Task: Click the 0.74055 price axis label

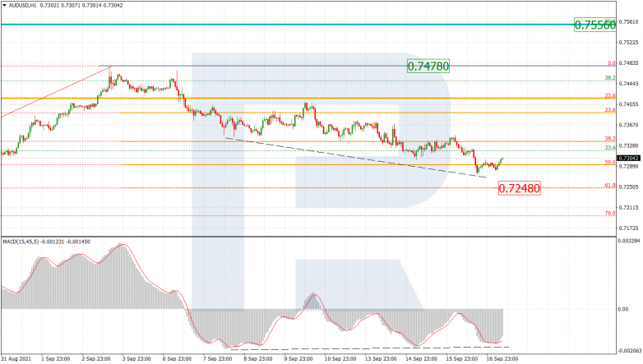Action: click(630, 104)
